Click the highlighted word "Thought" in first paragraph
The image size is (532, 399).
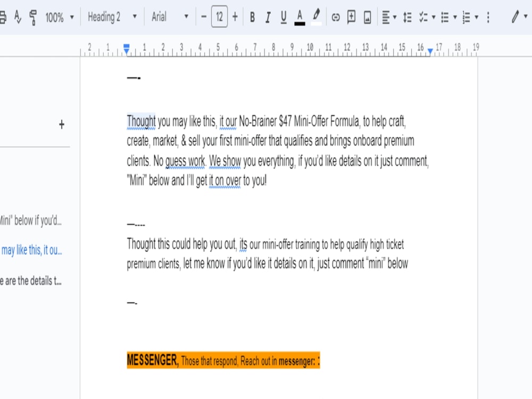coord(141,121)
